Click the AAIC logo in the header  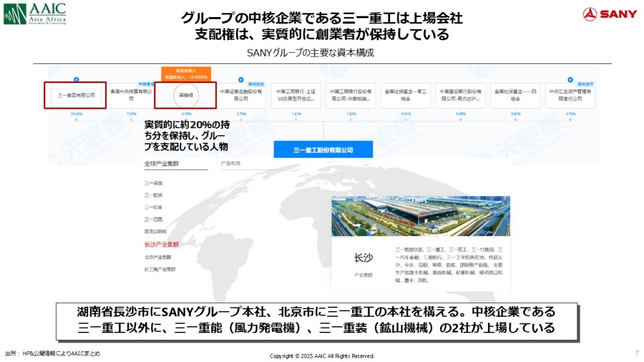pos(35,14)
